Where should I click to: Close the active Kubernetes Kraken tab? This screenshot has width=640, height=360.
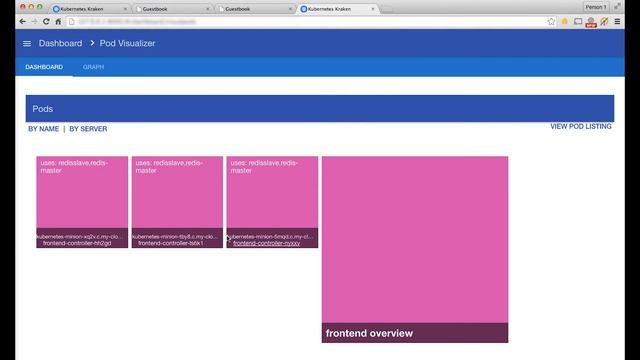point(373,9)
